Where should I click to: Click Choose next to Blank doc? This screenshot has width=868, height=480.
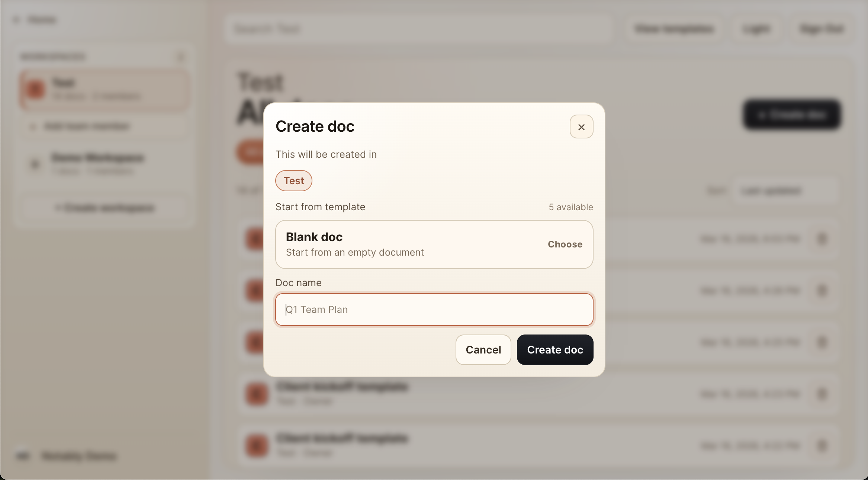click(565, 244)
